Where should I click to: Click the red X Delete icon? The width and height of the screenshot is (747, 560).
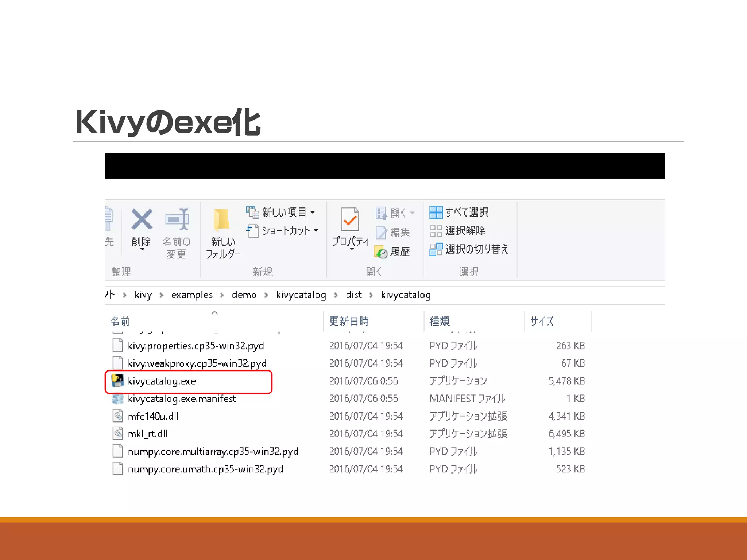point(142,219)
